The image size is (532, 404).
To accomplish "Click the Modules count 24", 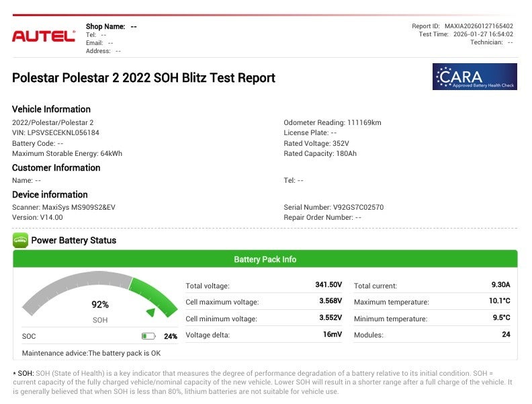I will 506,334.
